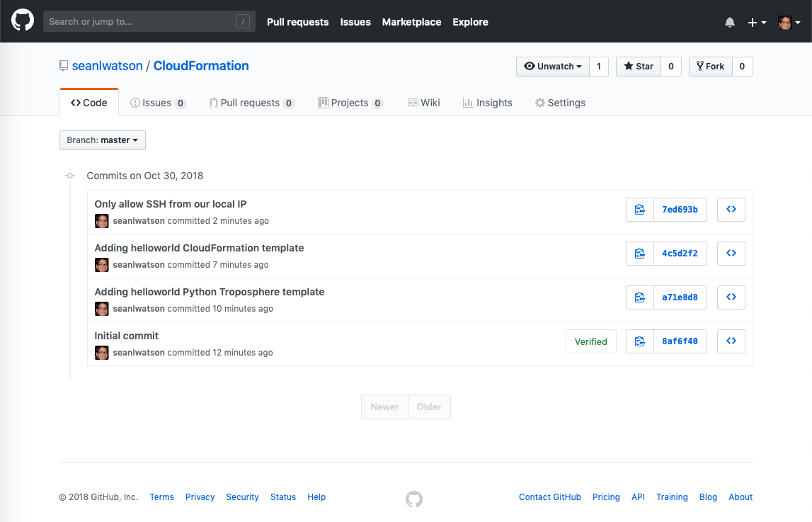Image resolution: width=812 pixels, height=522 pixels.
Task: Copy full SHA for commit 7ed693b
Action: pos(639,209)
